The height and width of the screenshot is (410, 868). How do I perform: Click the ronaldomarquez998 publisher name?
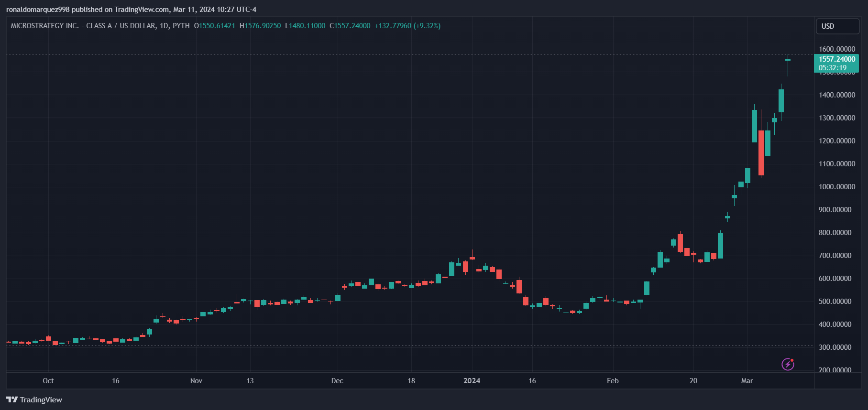click(x=38, y=10)
